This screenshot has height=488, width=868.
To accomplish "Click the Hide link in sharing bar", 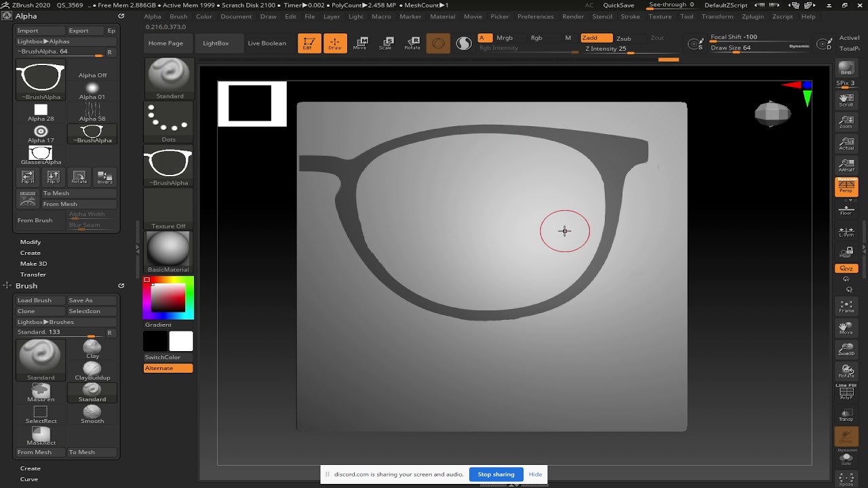I will 535,474.
